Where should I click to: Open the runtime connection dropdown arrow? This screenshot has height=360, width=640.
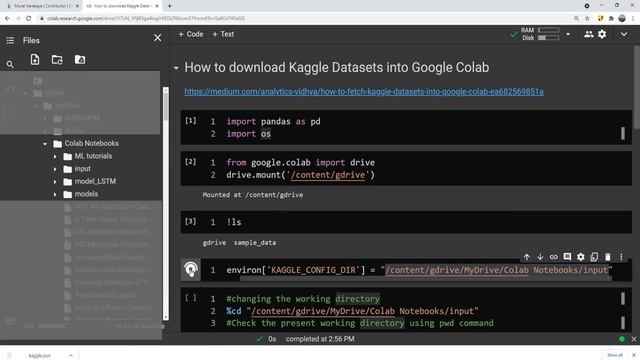point(568,34)
